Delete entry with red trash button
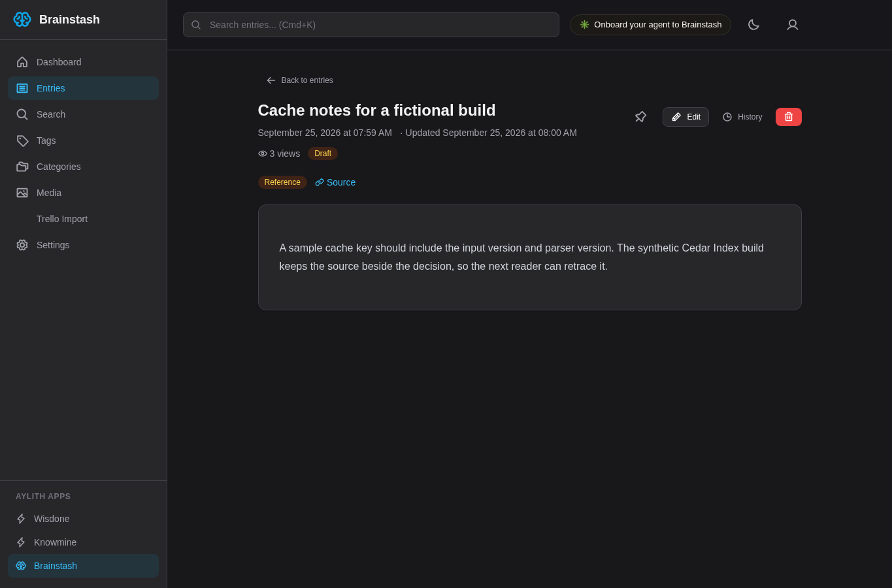Viewport: 892px width, 588px height. click(x=789, y=117)
